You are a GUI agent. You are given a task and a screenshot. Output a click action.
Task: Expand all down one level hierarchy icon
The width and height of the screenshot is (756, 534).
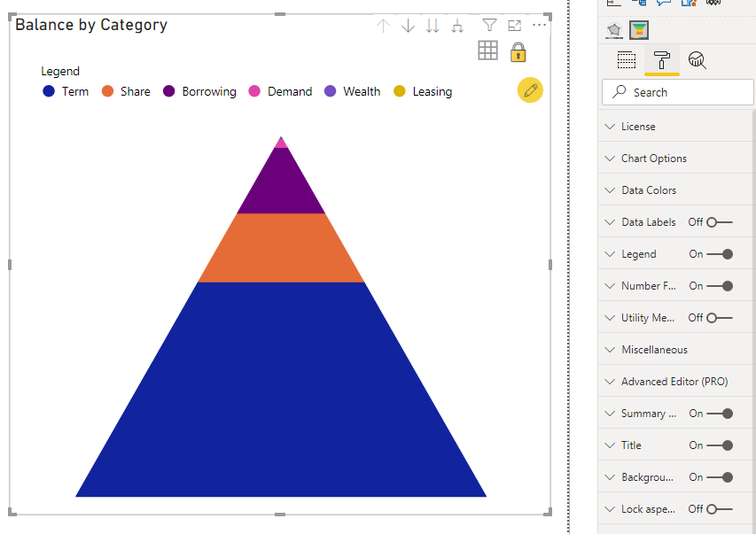click(457, 26)
